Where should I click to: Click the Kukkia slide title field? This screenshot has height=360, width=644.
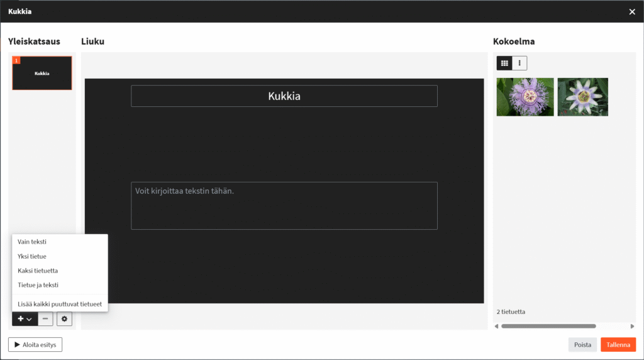(284, 96)
